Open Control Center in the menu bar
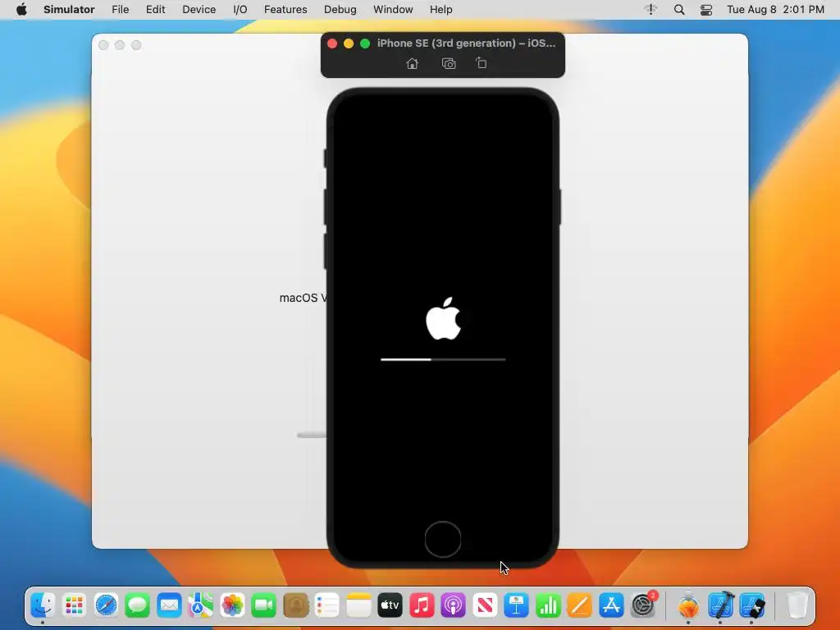Image resolution: width=840 pixels, height=630 pixels. tap(706, 10)
